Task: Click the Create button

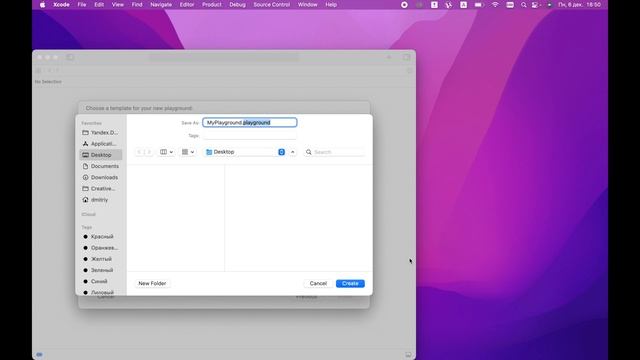Action: pos(350,283)
